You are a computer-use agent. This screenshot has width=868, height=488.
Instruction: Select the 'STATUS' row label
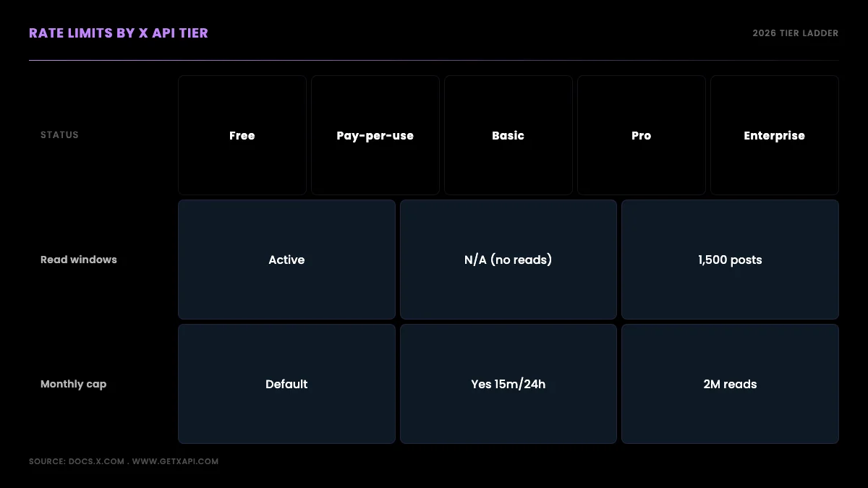tap(59, 135)
